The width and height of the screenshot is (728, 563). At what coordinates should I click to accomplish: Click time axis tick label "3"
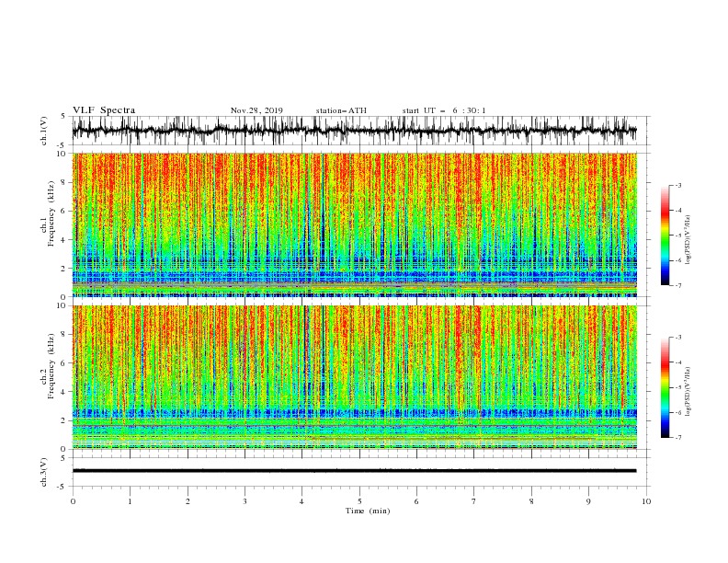coord(245,501)
